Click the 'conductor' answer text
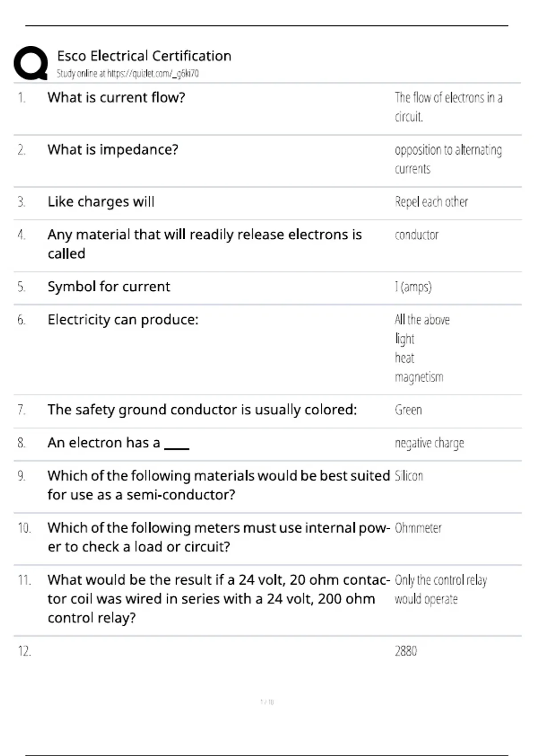 (x=417, y=235)
